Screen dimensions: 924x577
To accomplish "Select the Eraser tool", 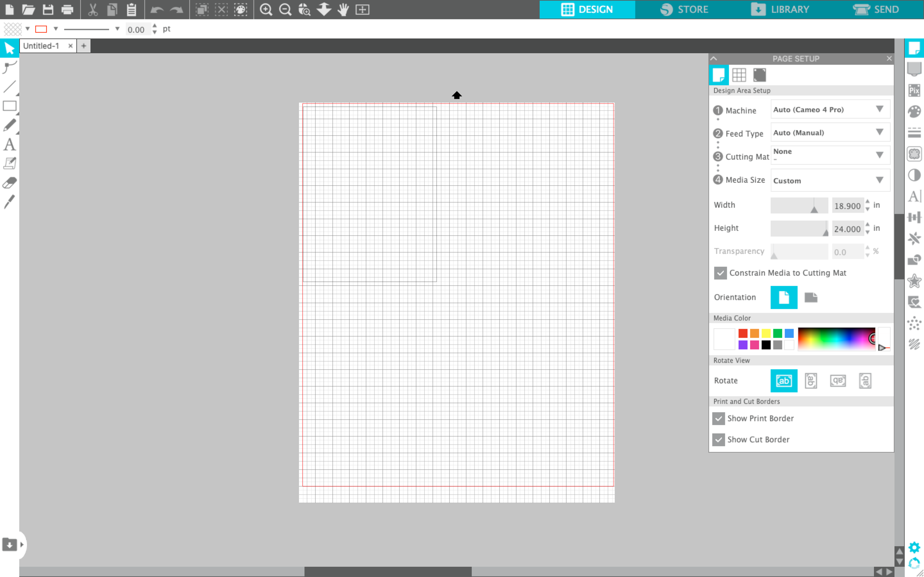I will pyautogui.click(x=9, y=182).
